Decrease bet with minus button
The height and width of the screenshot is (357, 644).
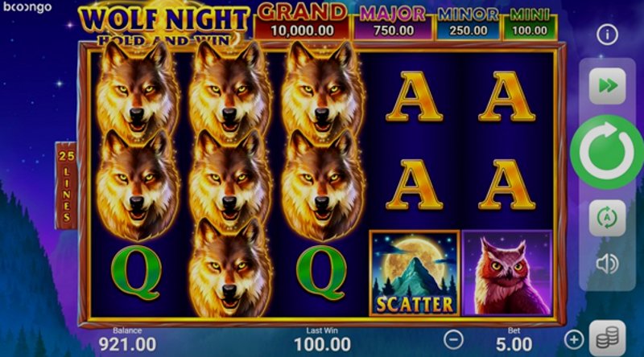[x=453, y=340]
